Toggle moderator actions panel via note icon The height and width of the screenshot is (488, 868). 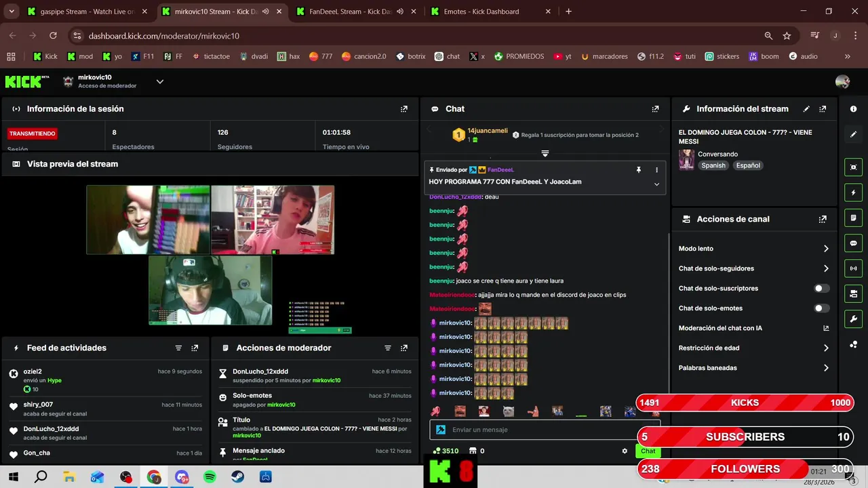pyautogui.click(x=853, y=218)
